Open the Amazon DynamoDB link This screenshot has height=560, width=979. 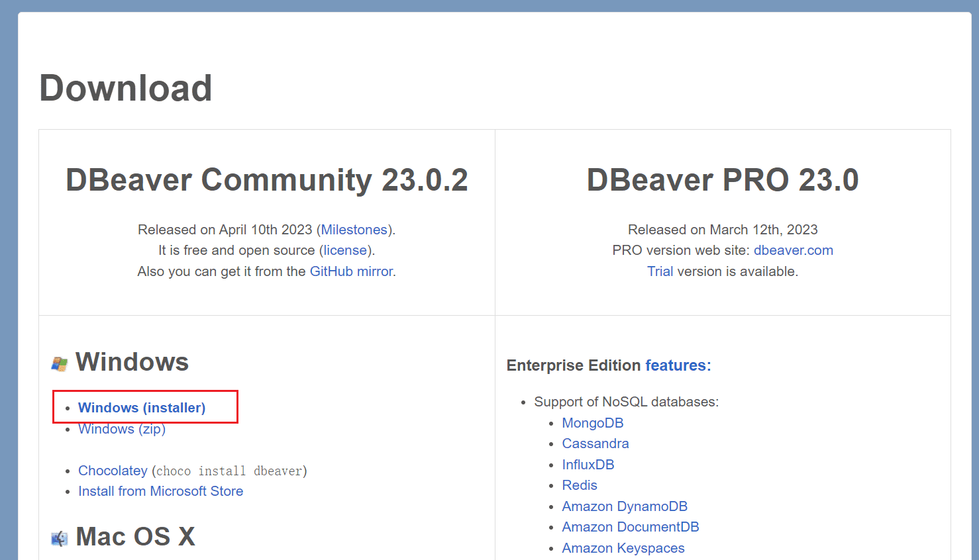[625, 506]
